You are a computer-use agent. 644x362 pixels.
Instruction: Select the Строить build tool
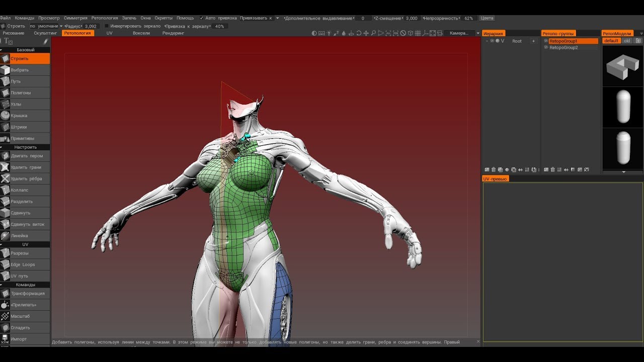click(x=25, y=59)
